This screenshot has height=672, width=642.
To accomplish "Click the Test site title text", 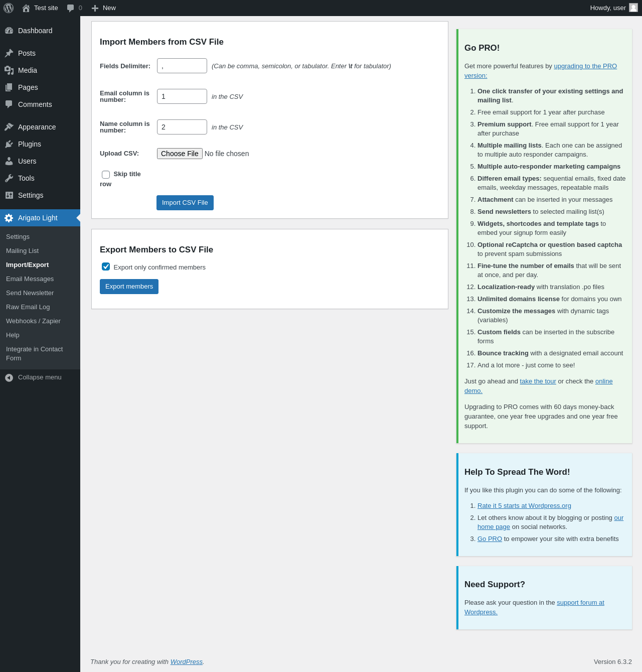I will click(46, 8).
